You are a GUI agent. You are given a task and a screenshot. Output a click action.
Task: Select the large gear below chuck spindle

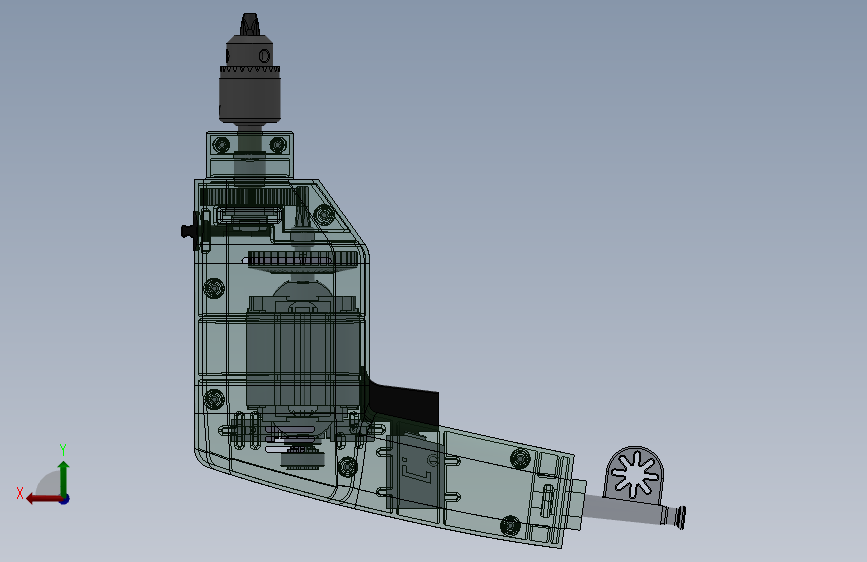click(x=247, y=197)
